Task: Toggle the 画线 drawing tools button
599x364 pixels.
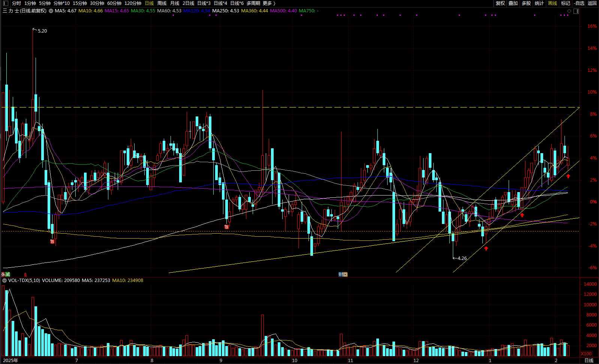Action: pos(553,3)
